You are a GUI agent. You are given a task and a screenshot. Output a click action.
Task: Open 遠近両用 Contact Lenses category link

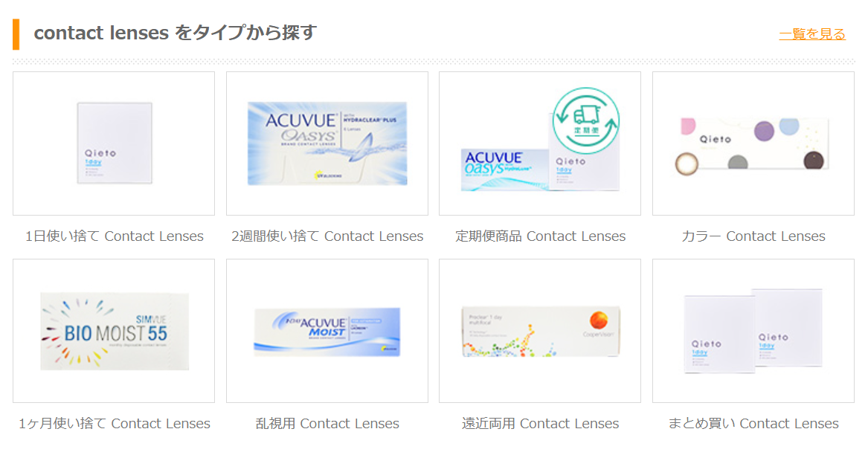click(x=540, y=424)
